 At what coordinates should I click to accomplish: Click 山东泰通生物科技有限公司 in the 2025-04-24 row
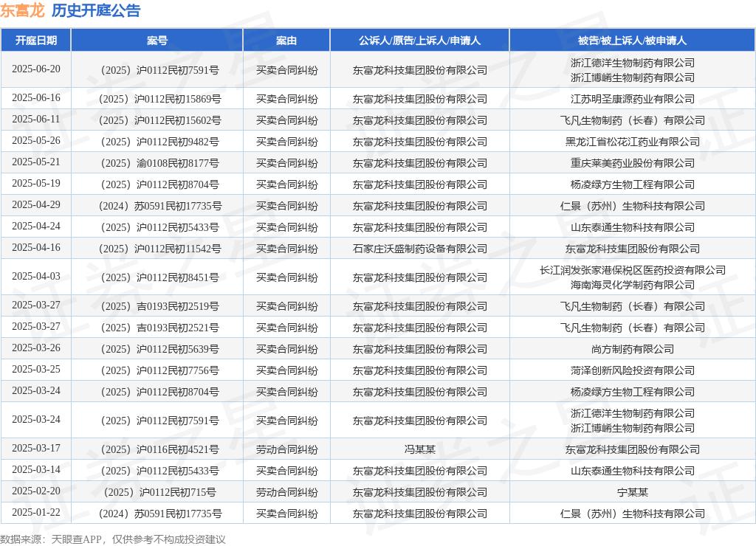click(632, 227)
